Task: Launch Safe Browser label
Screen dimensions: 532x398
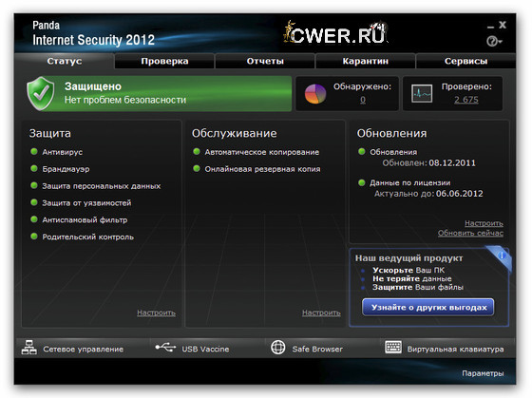Action: pos(317,350)
